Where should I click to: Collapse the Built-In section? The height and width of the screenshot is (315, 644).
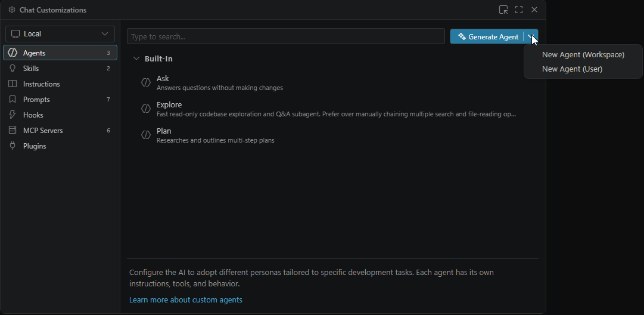point(136,59)
